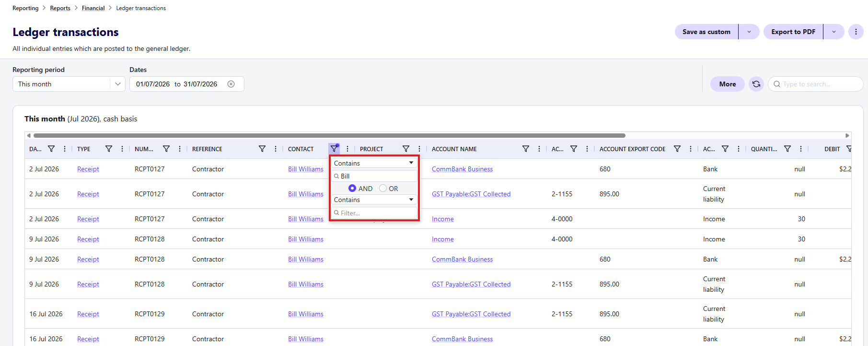868x346 pixels.
Task: Click the REFERENCE column header label
Action: tap(207, 149)
